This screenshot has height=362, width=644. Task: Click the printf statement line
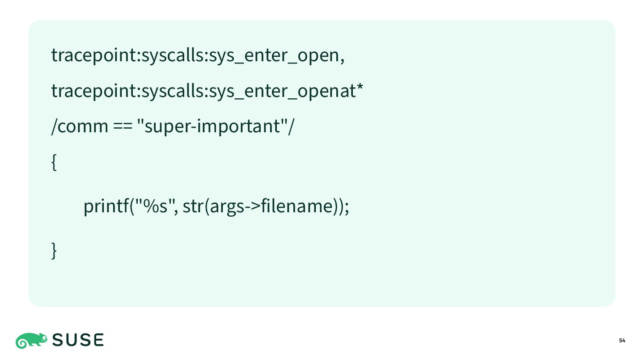point(216,206)
